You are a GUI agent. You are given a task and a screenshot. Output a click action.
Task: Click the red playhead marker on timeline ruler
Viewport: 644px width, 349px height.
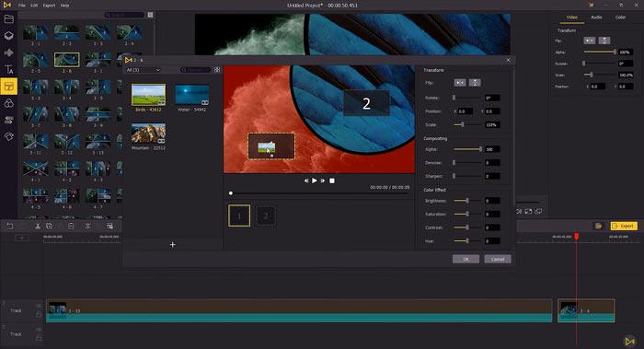pos(576,236)
